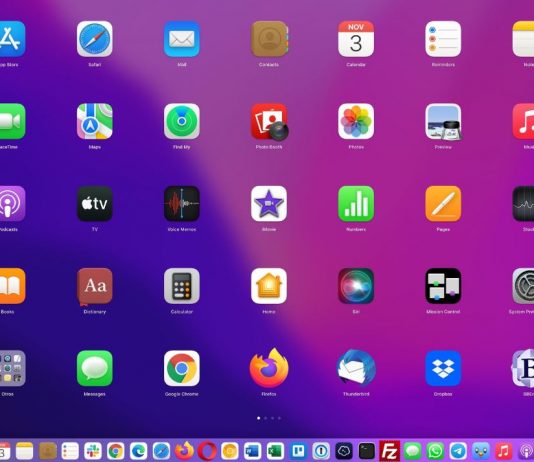Launch the Preview app
Screen dimensions: 534x462
click(443, 122)
